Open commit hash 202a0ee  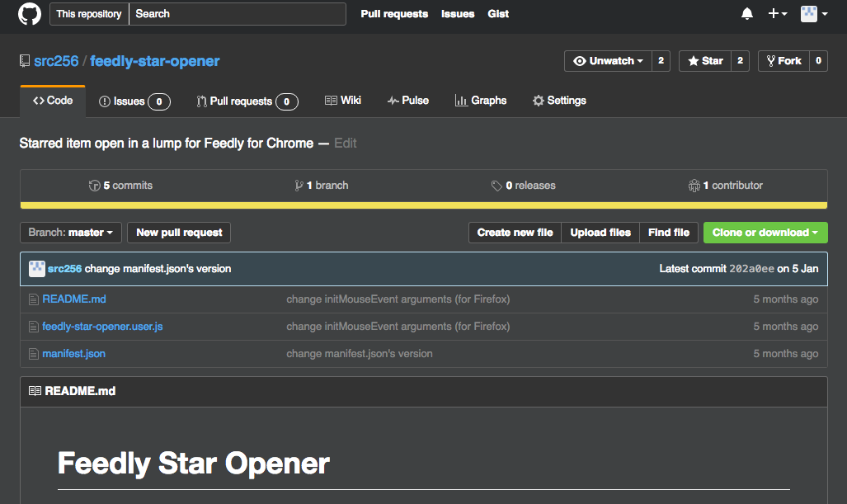tap(751, 268)
